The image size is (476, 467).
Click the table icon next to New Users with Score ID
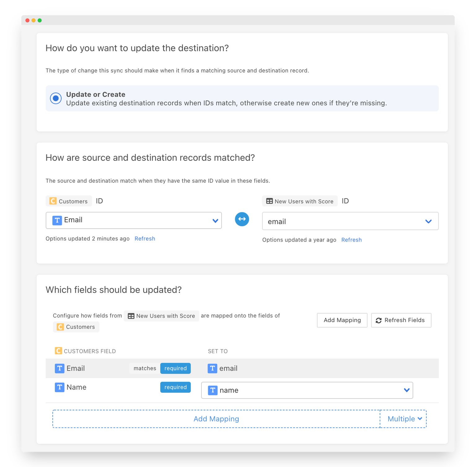point(269,201)
